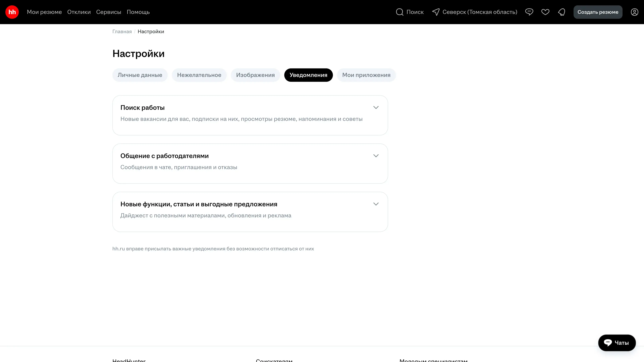The height and width of the screenshot is (362, 644).
Task: Click the hh logo icon
Action: (x=12, y=12)
